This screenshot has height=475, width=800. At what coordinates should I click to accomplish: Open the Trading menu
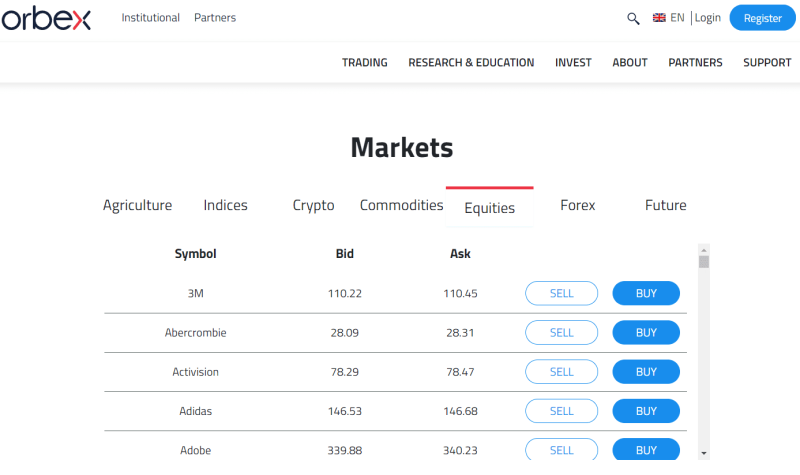coord(364,62)
